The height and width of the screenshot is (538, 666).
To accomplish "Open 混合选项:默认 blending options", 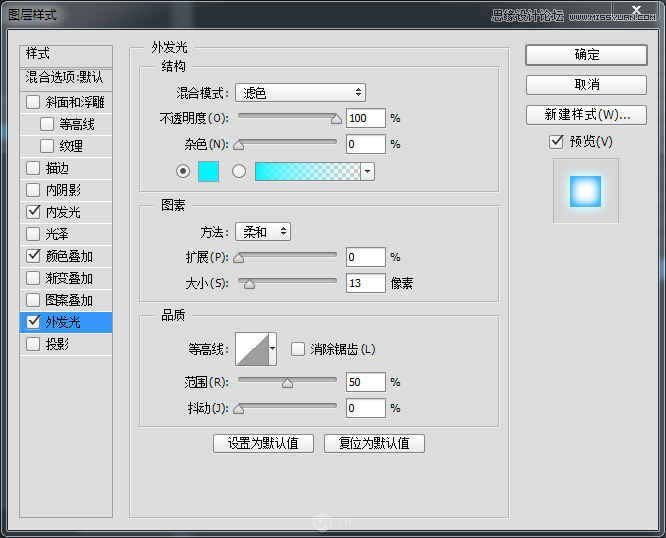I will click(66, 78).
